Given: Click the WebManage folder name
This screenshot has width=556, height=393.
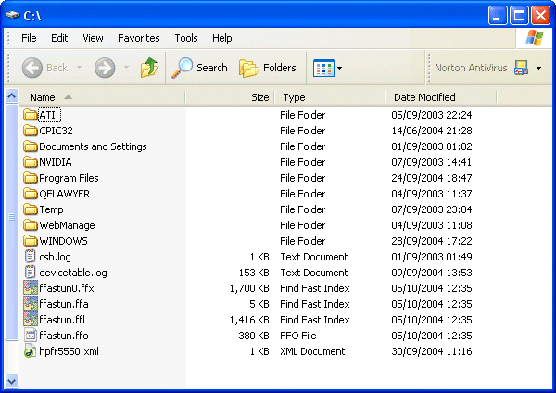Looking at the screenshot, I should (x=67, y=225).
